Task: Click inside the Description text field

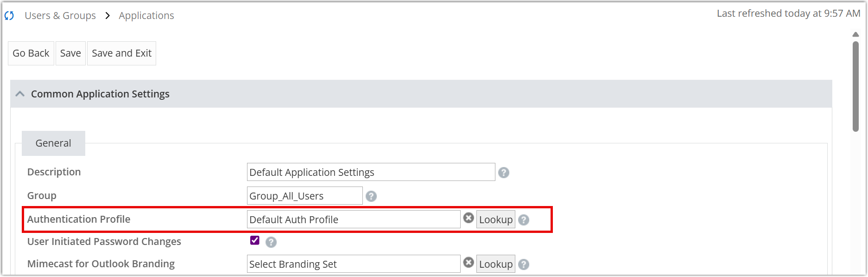Action: (x=370, y=172)
